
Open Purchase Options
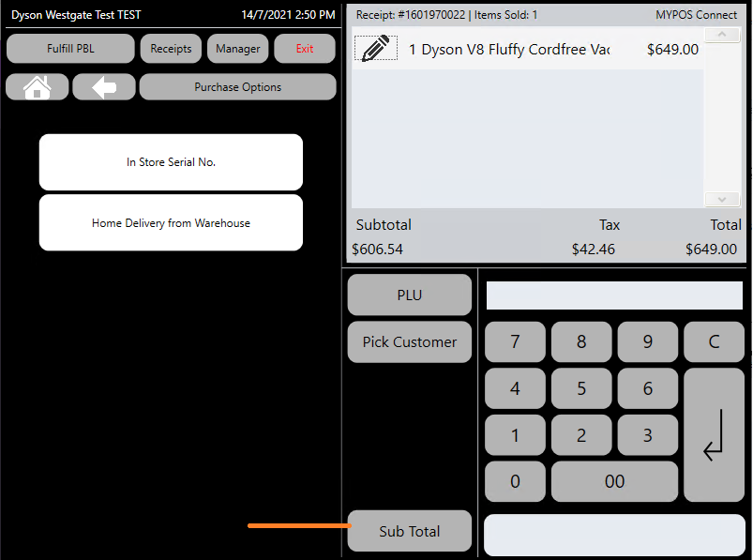point(237,87)
